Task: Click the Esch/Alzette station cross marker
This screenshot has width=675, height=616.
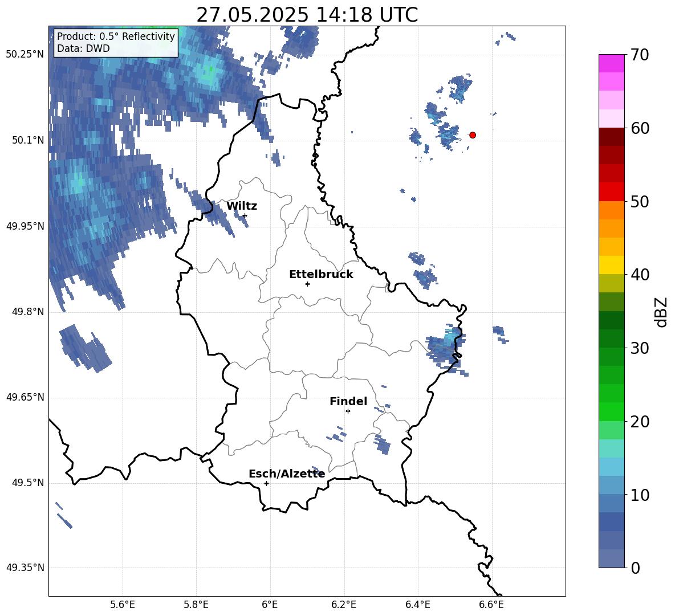Action: (266, 483)
